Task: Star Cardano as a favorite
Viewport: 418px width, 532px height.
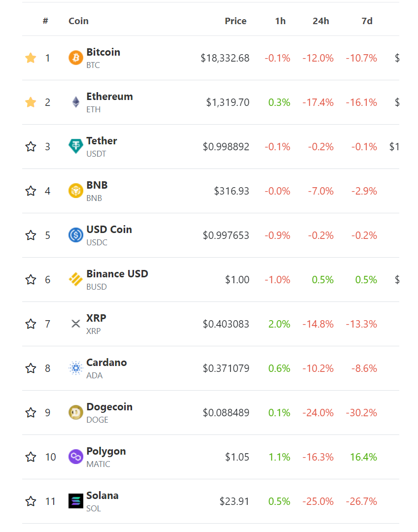Action: pos(31,368)
